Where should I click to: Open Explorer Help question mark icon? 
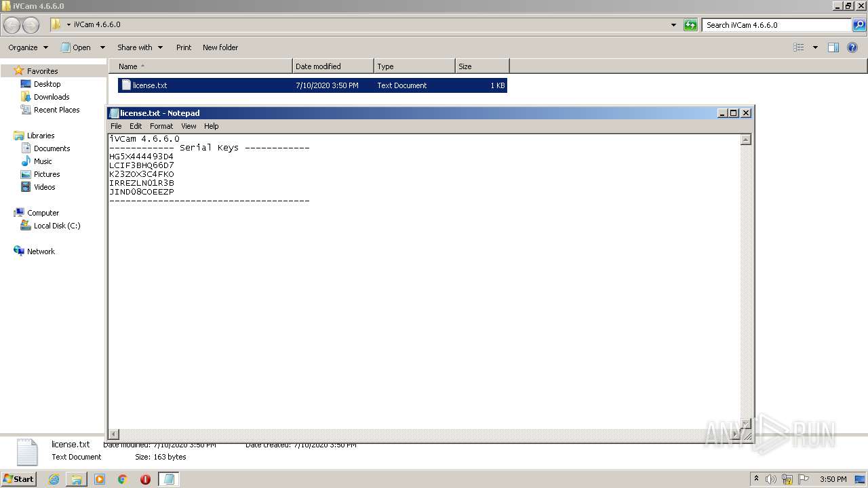coord(852,47)
